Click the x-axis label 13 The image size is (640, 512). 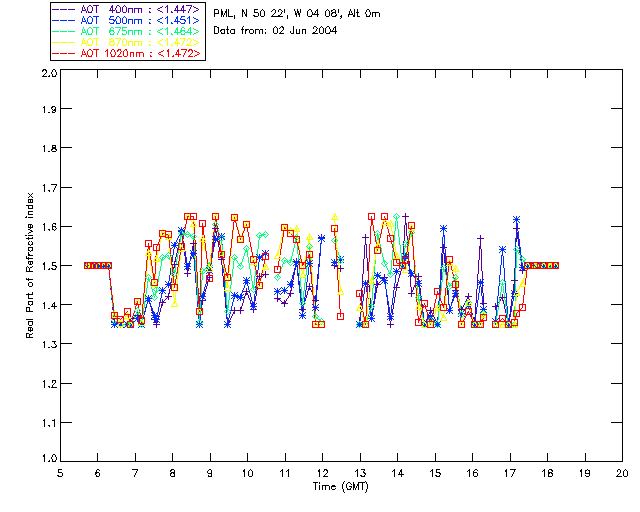360,473
